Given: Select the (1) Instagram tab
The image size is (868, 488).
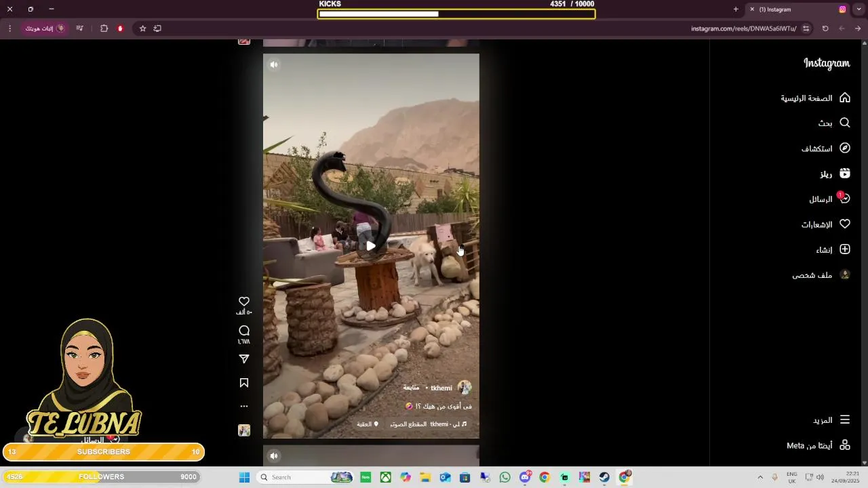Looking at the screenshot, I should click(x=797, y=9).
